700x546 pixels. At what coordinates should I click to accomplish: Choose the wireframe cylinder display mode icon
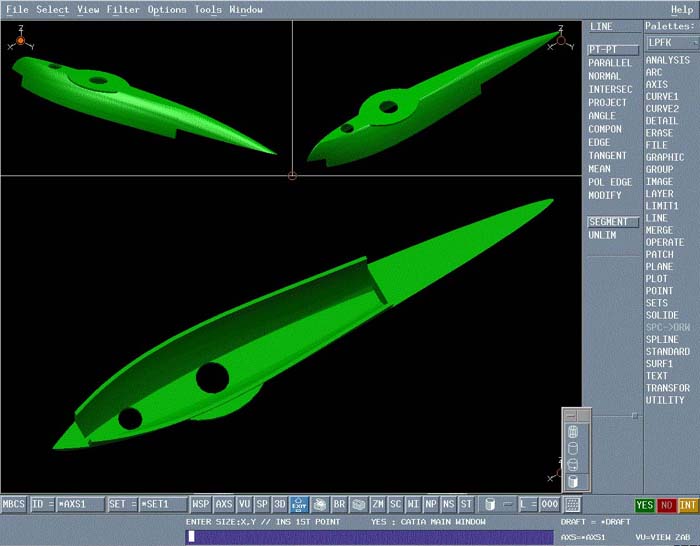click(x=573, y=432)
